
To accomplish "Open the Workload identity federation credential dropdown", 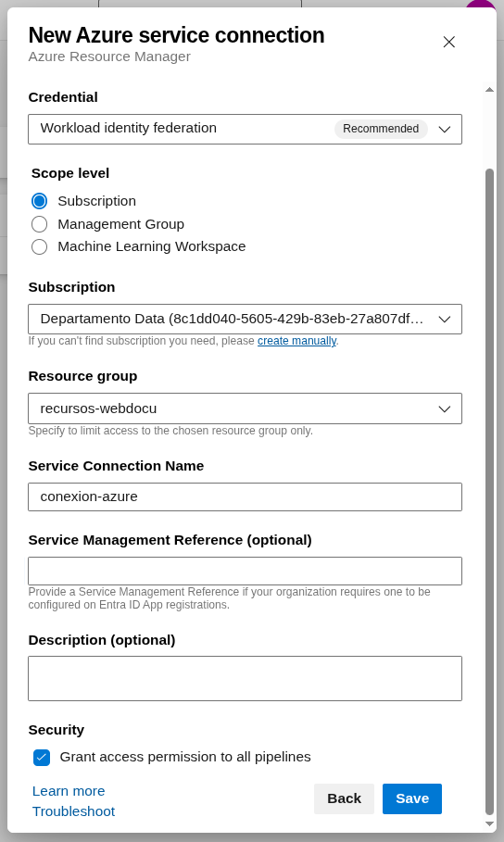I will 245,129.
